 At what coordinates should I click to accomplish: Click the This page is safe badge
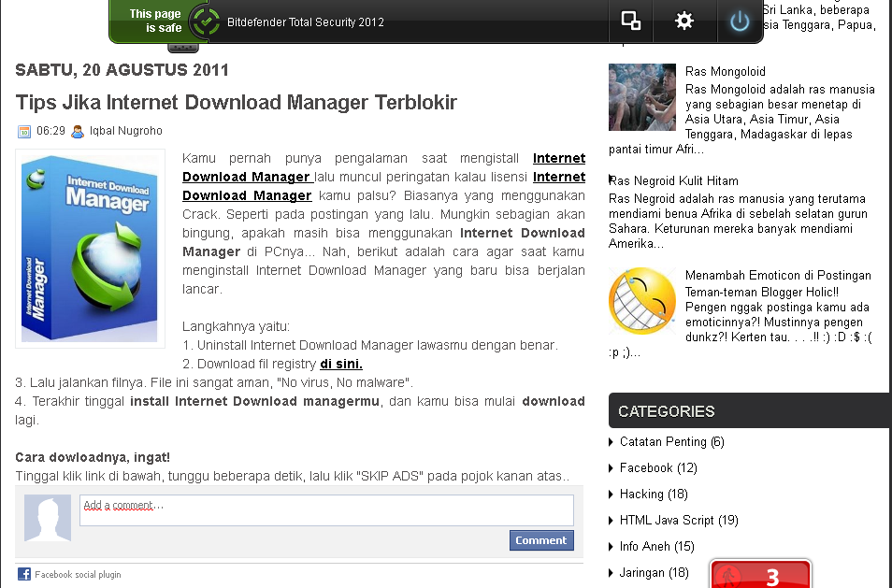(x=154, y=22)
